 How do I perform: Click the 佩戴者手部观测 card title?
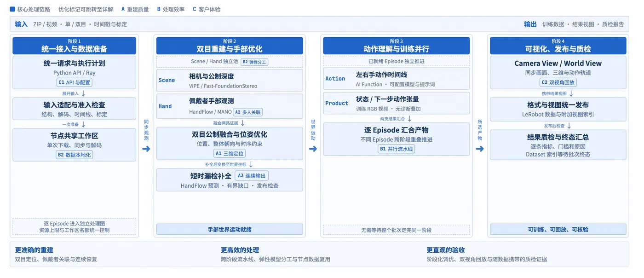click(x=212, y=101)
